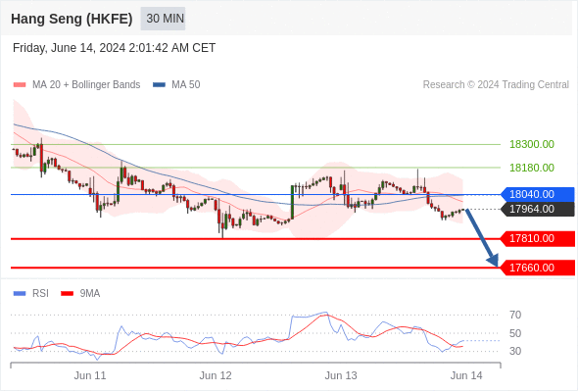Click the 30 MIN timeframe button
Image resolution: width=578 pixels, height=392 pixels.
pos(163,19)
